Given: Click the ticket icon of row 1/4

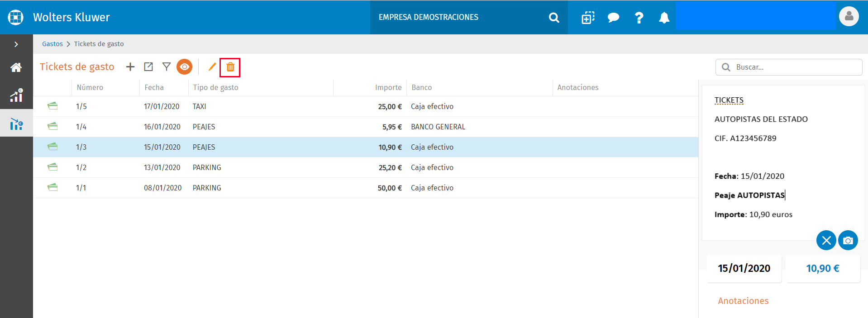Looking at the screenshot, I should coord(52,126).
